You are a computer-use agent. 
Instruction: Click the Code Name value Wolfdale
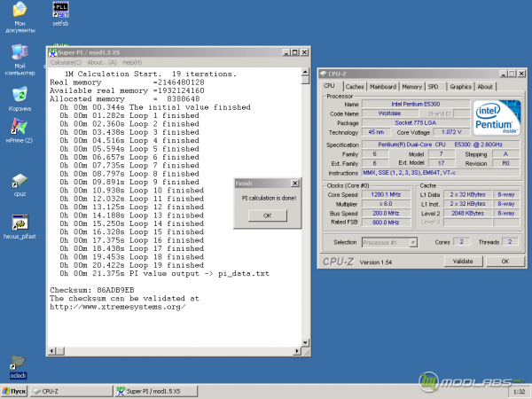tap(389, 113)
